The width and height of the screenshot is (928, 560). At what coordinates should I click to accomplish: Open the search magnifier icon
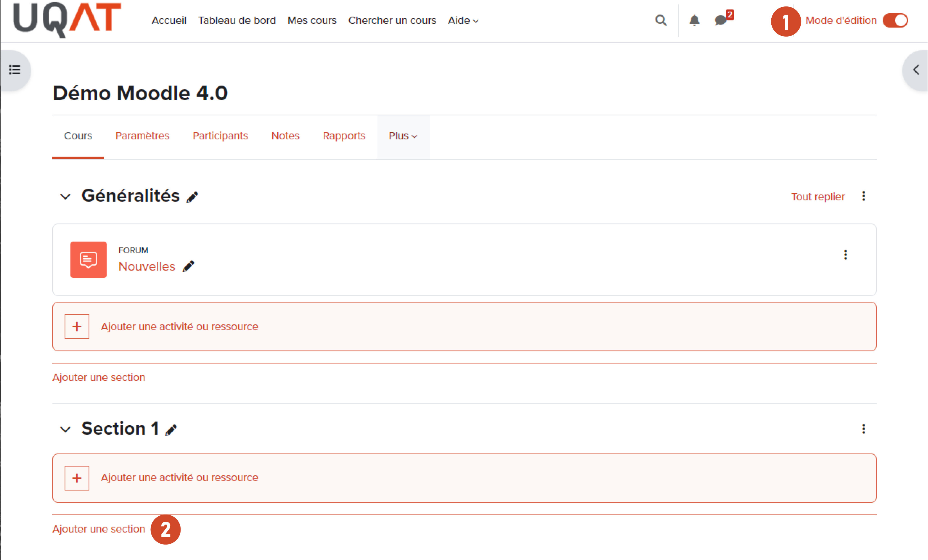point(661,20)
